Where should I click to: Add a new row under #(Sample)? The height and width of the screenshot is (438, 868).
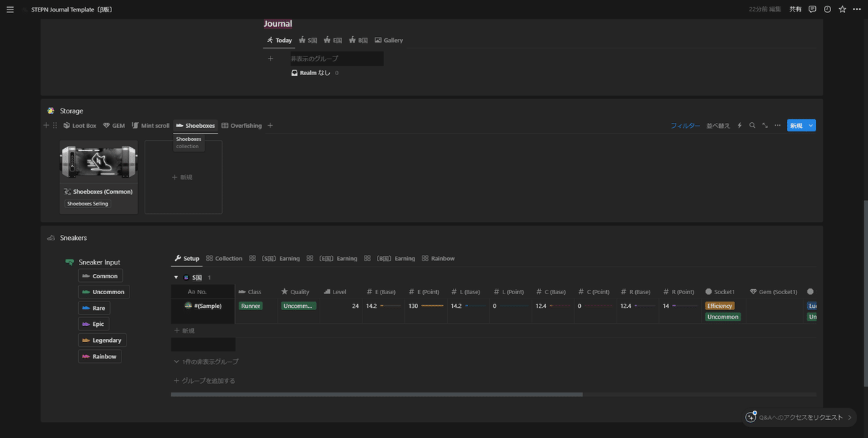184,330
